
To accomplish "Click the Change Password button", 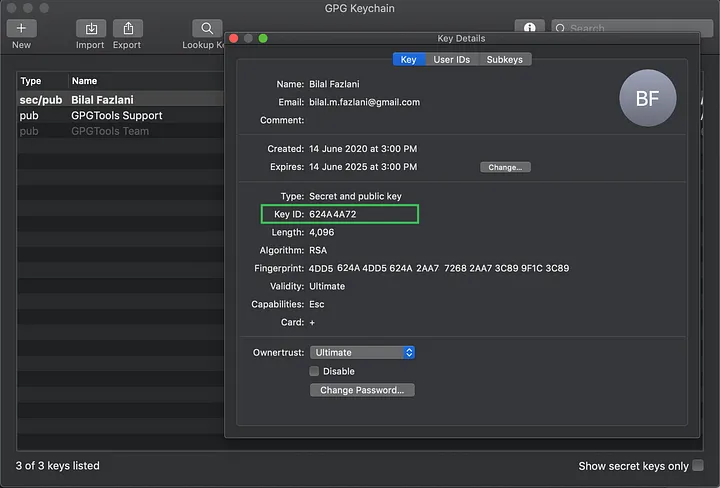I will pyautogui.click(x=362, y=390).
